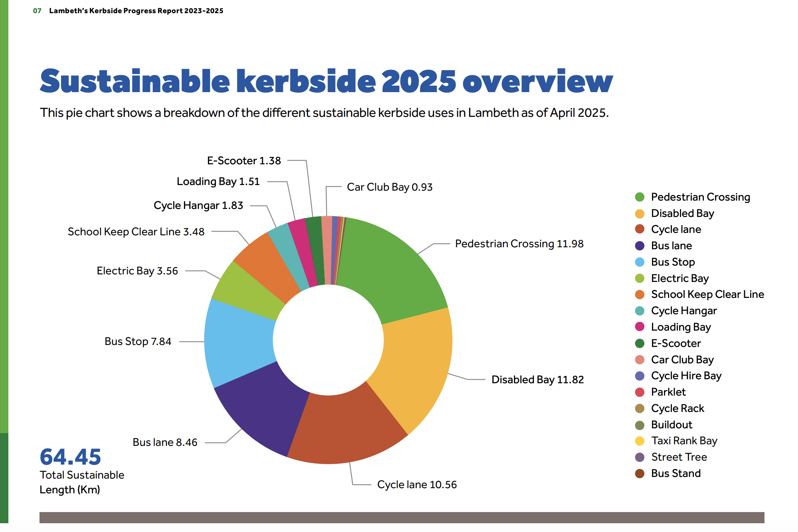Click the Taxi Rank Bay legend dot
Image resolution: width=798 pixels, height=532 pixels.
[640, 441]
